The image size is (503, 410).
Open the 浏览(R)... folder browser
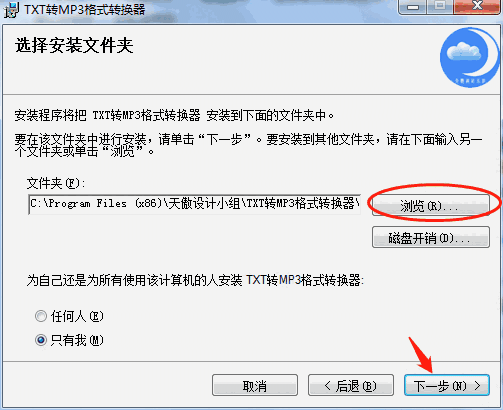[x=431, y=205]
